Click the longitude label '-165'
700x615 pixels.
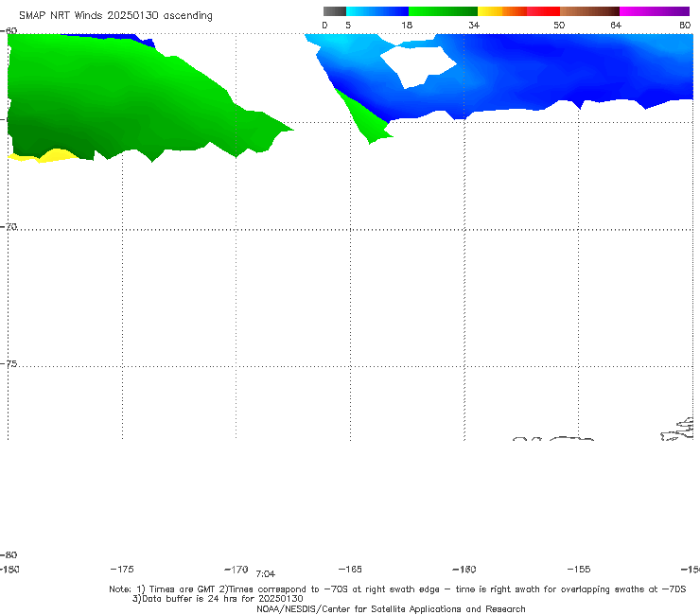pyautogui.click(x=350, y=569)
